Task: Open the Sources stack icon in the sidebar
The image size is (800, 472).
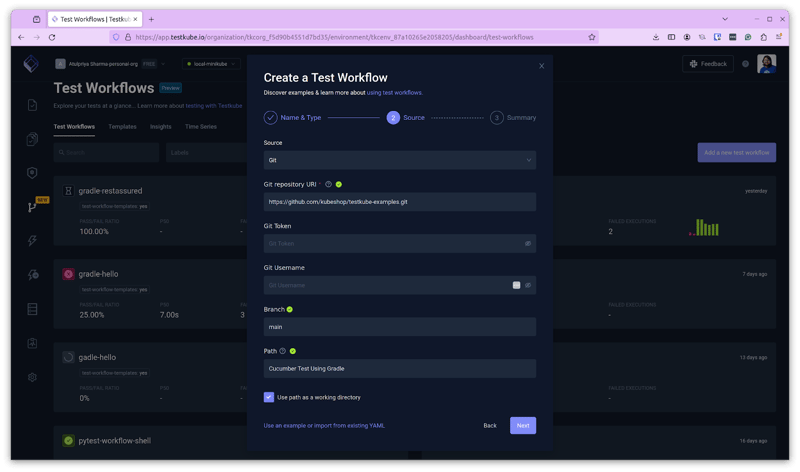Action: click(x=32, y=309)
